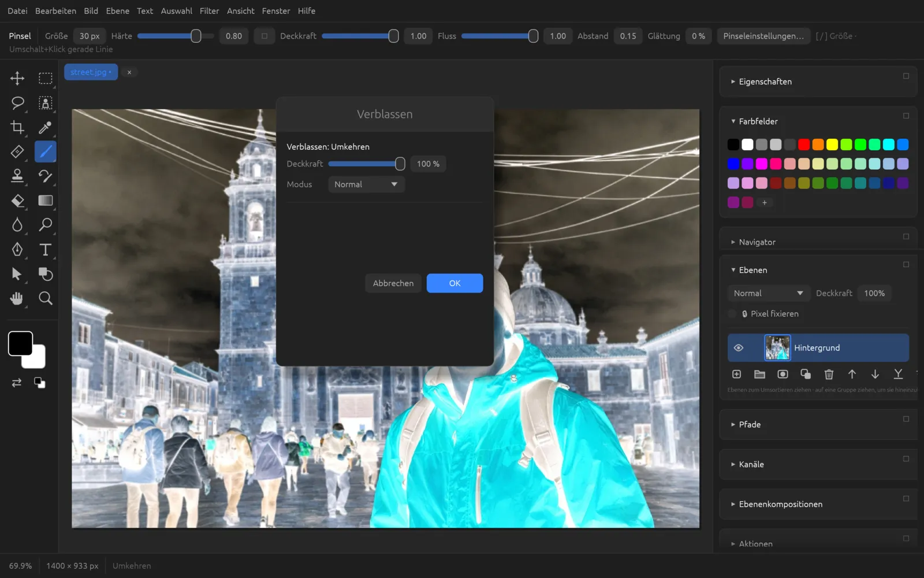Choose the Eraser tool
The image size is (924, 578).
point(17,201)
